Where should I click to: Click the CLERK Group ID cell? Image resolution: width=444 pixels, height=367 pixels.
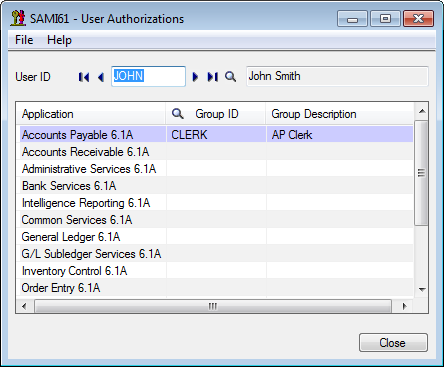tap(216, 135)
